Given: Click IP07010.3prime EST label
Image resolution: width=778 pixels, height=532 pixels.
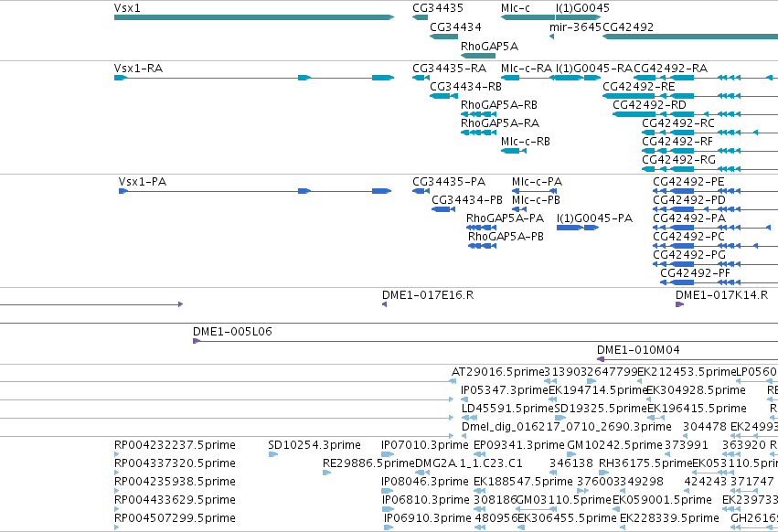Looking at the screenshot, I should click(x=424, y=444).
